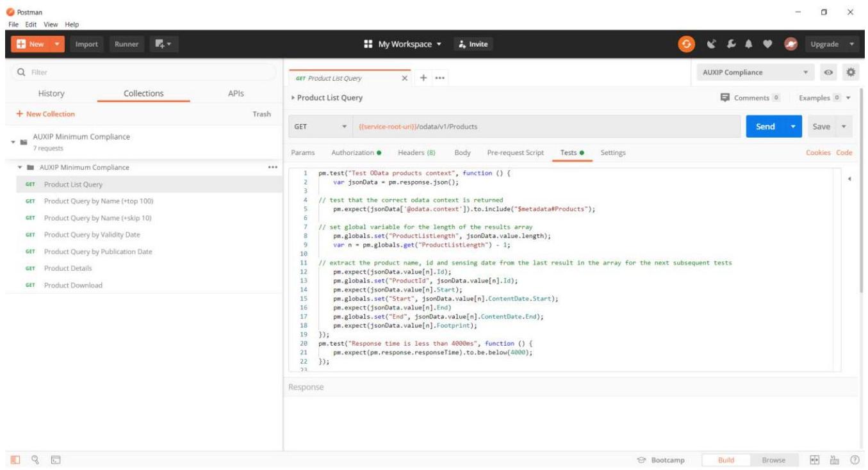868x470 pixels.
Task: Switch to Build mode toggle
Action: click(x=726, y=460)
